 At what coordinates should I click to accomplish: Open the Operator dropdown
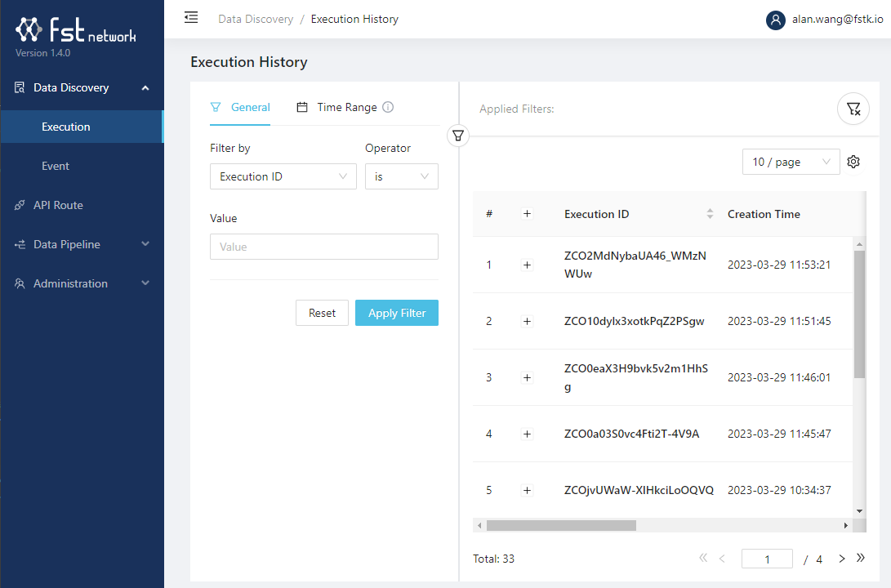coord(401,176)
